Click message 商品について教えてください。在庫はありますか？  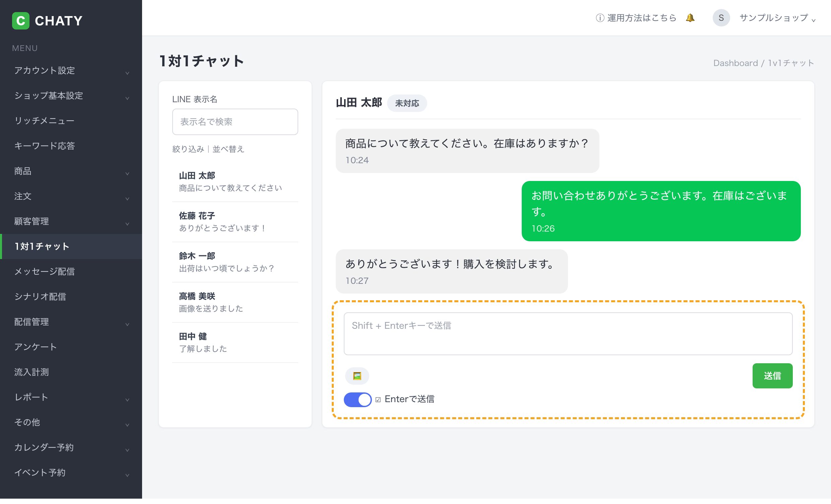(467, 151)
